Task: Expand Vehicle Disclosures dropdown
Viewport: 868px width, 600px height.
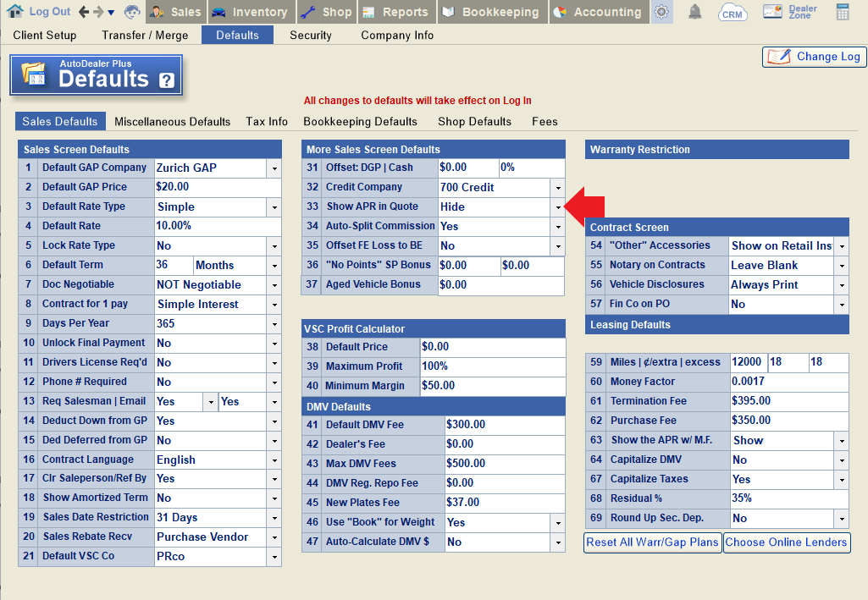Action: [x=842, y=285]
